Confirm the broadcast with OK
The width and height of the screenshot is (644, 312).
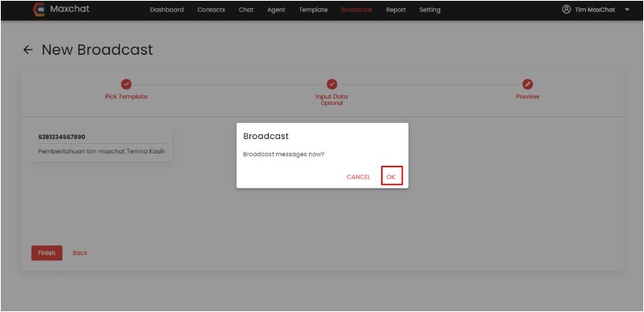[x=392, y=176]
